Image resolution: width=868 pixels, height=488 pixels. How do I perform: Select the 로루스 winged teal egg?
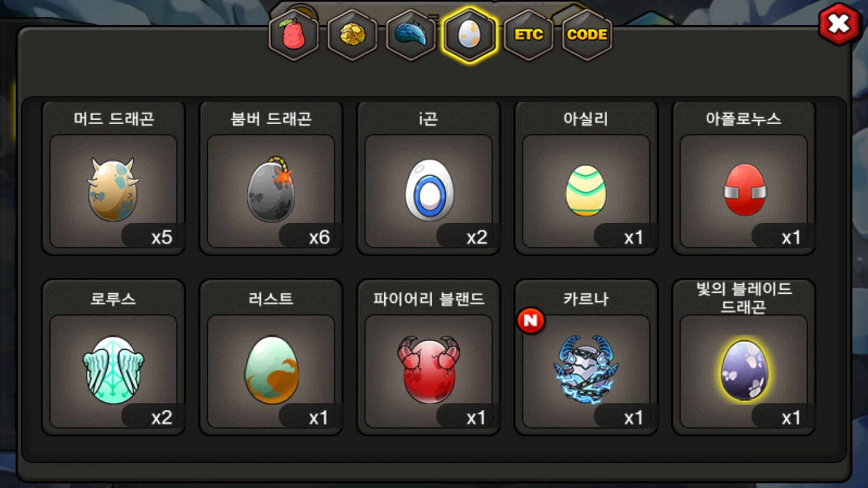(x=113, y=371)
